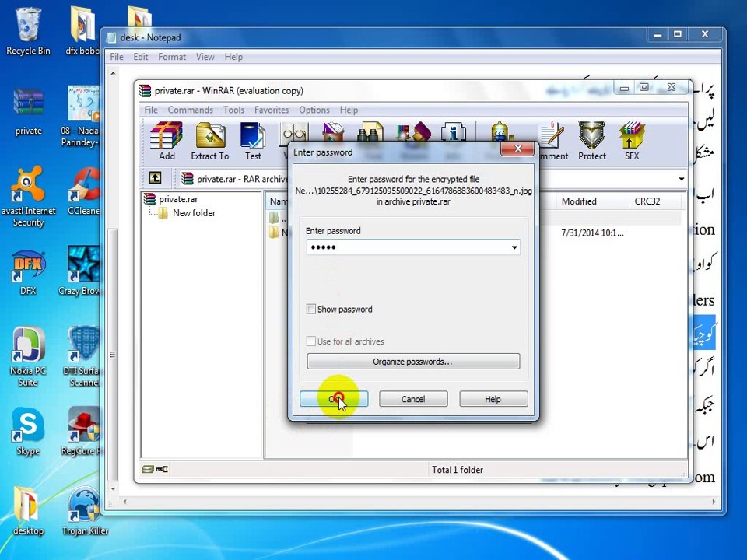Open WinRAR Help menu
The width and height of the screenshot is (747, 560).
[349, 110]
